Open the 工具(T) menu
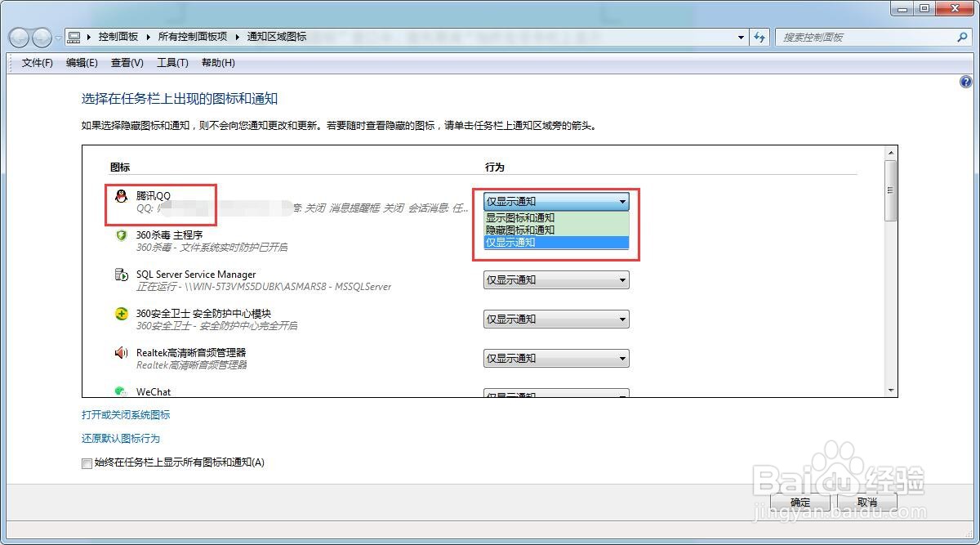The height and width of the screenshot is (545, 980). [172, 63]
